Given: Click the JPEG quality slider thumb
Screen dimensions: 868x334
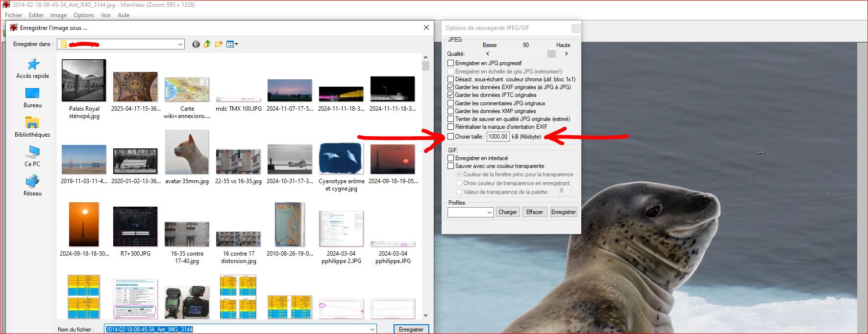Looking at the screenshot, I should coord(552,54).
